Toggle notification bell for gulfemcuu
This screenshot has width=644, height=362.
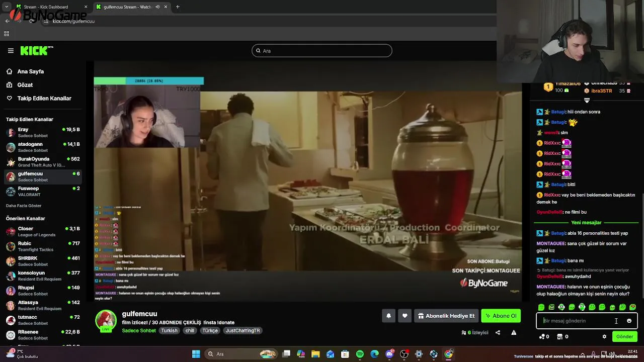[388, 316]
